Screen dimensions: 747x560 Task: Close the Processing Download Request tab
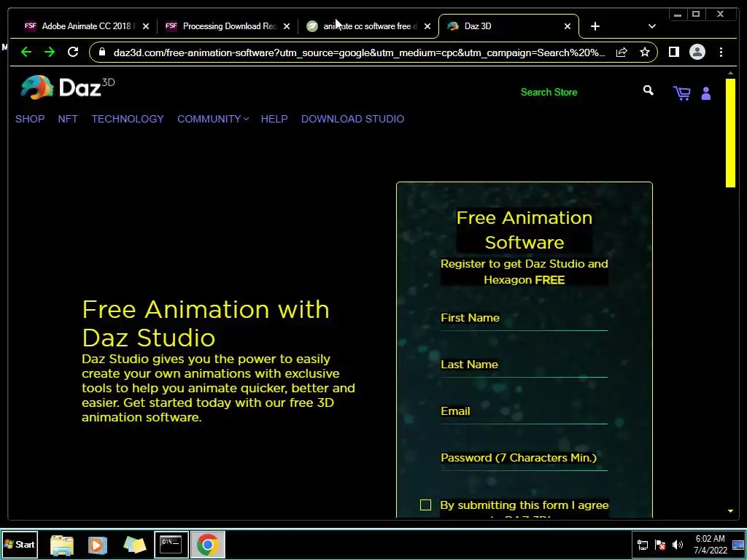(x=287, y=26)
